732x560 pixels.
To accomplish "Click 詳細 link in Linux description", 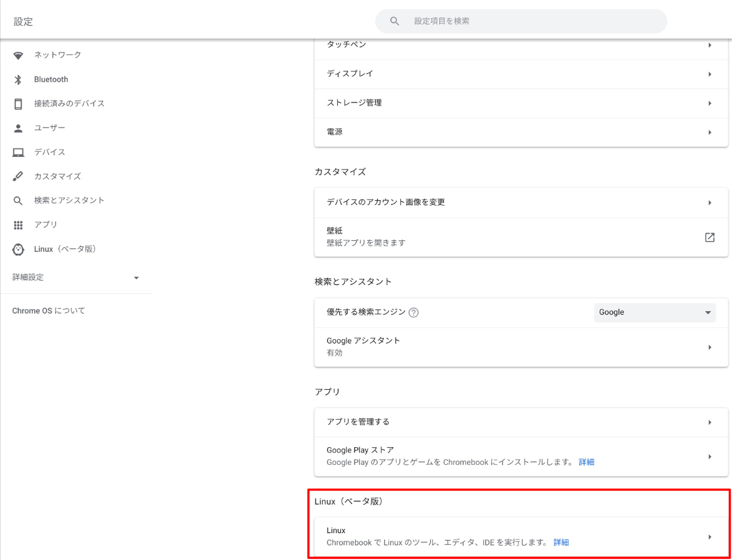I will tap(561, 542).
